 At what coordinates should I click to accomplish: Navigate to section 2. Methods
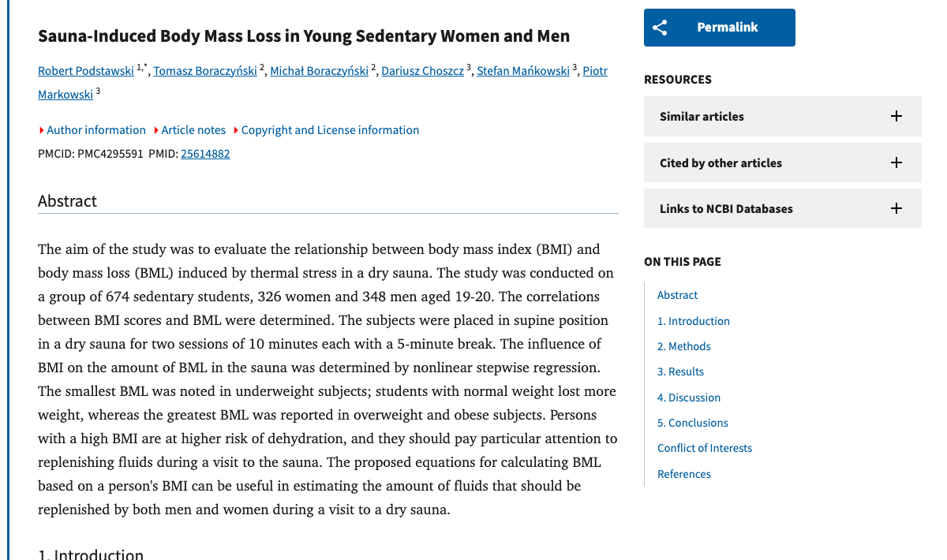click(683, 345)
